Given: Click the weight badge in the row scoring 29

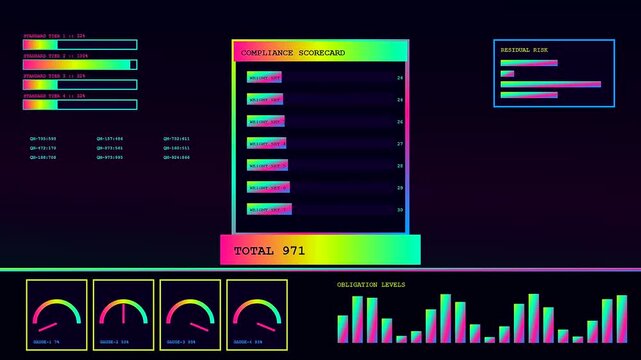Looking at the screenshot, I should 268,187.
